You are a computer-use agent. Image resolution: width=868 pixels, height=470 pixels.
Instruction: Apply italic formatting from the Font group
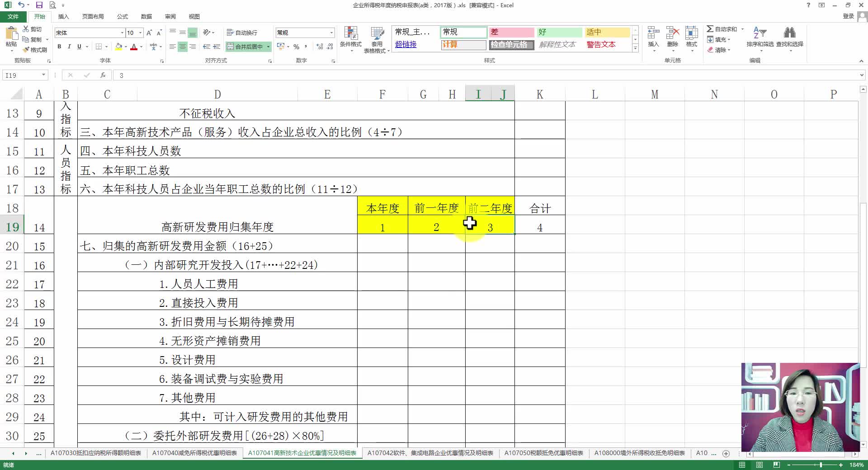coord(69,47)
